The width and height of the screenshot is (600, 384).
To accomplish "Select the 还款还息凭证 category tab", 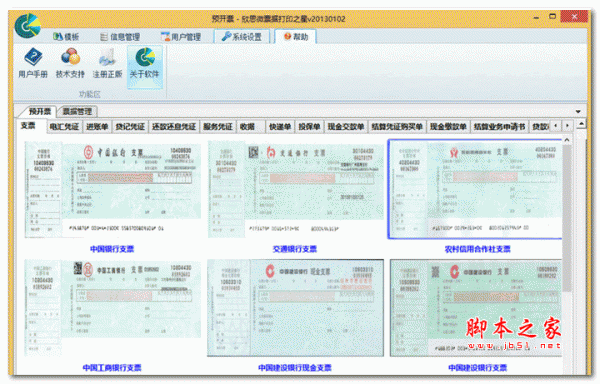I will coord(174,127).
